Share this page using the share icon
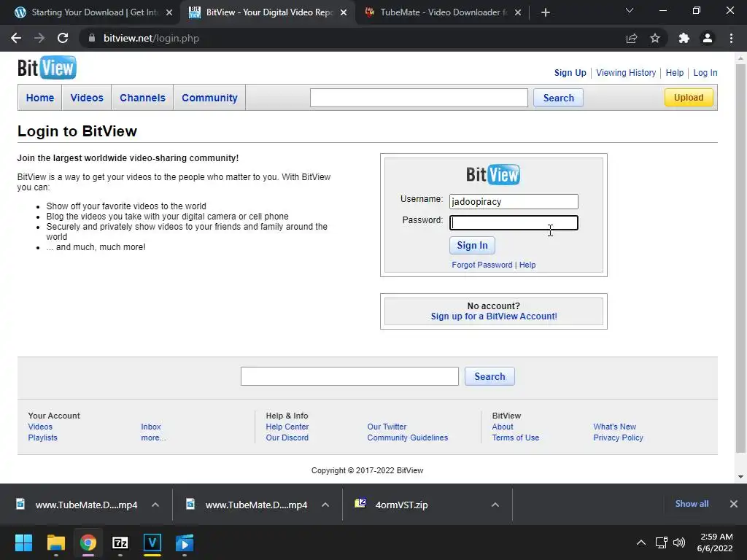 pyautogui.click(x=632, y=38)
